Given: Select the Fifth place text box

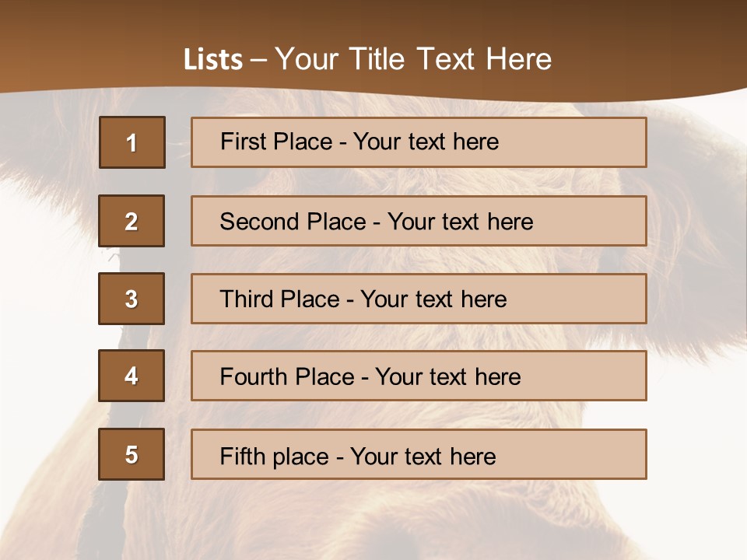Looking at the screenshot, I should (x=419, y=454).
